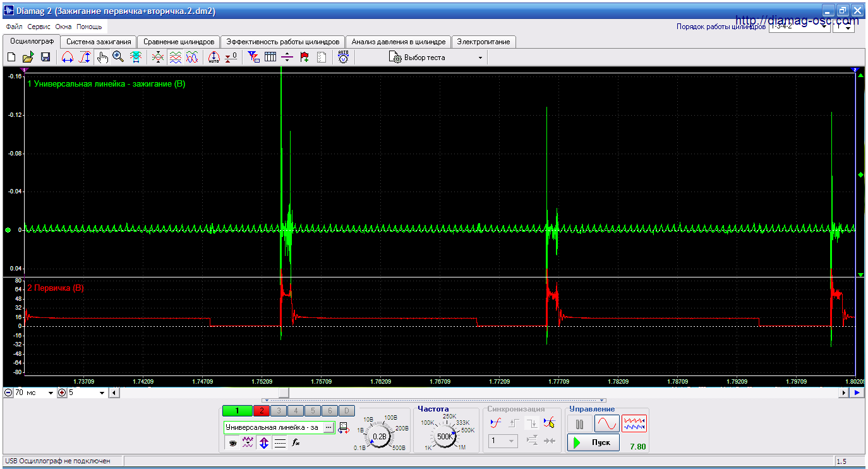Open the report document icon

[322, 58]
